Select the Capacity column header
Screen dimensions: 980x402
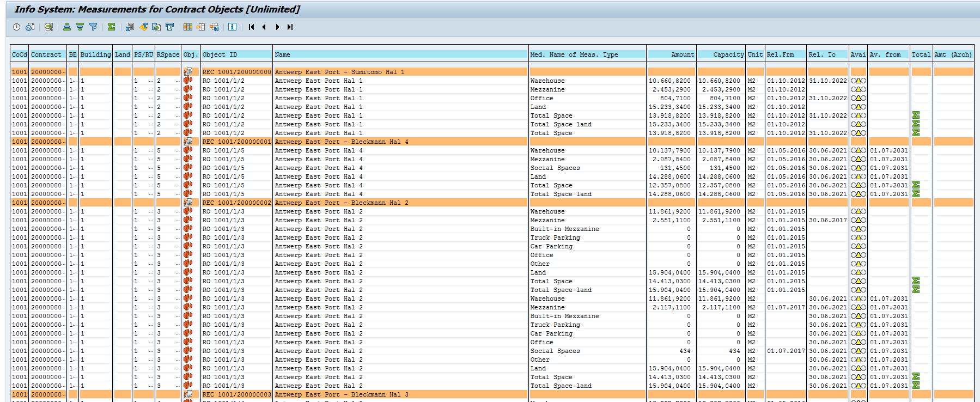pos(722,54)
